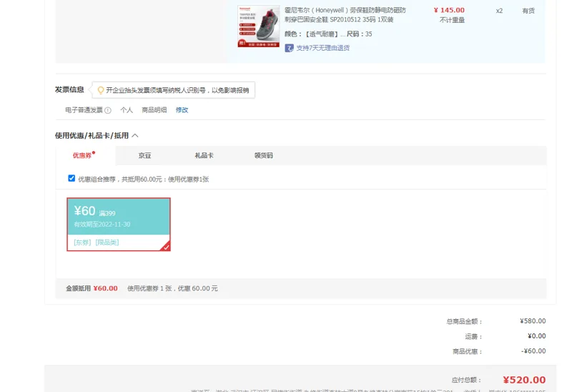Click the red checkmark corner on the coupon

tap(166, 246)
